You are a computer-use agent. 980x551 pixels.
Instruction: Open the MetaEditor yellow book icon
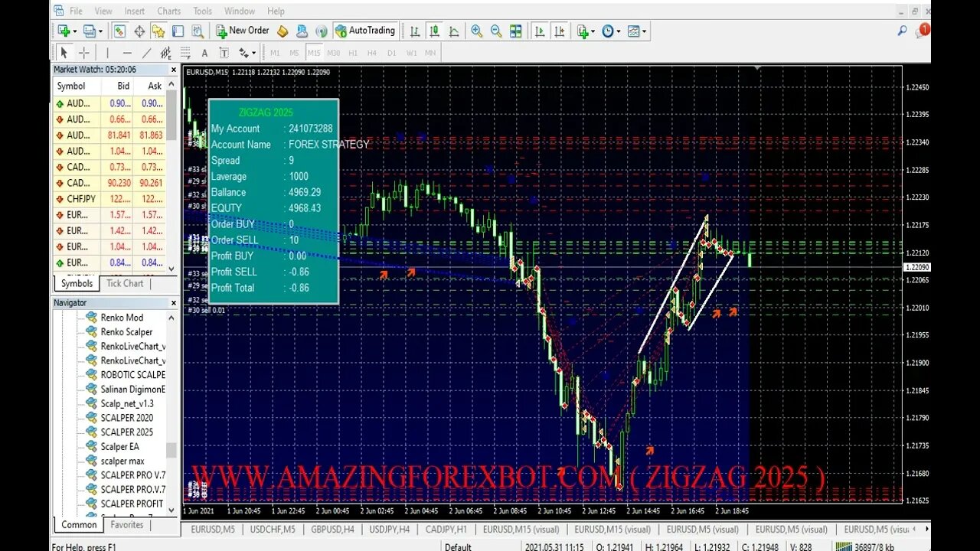click(283, 31)
